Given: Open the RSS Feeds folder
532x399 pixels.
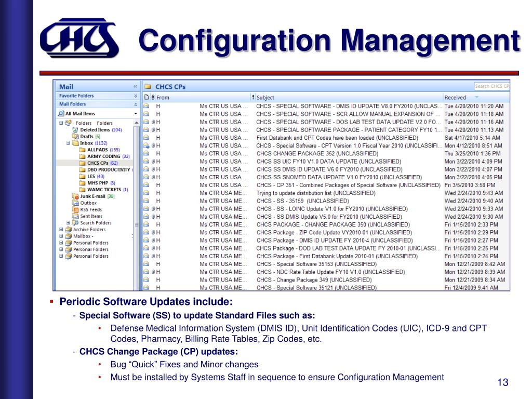Looking at the screenshot, I should point(87,210).
